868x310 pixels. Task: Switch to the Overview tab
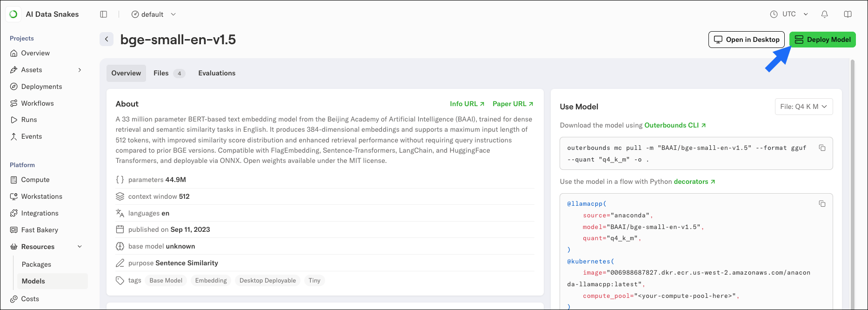point(126,73)
